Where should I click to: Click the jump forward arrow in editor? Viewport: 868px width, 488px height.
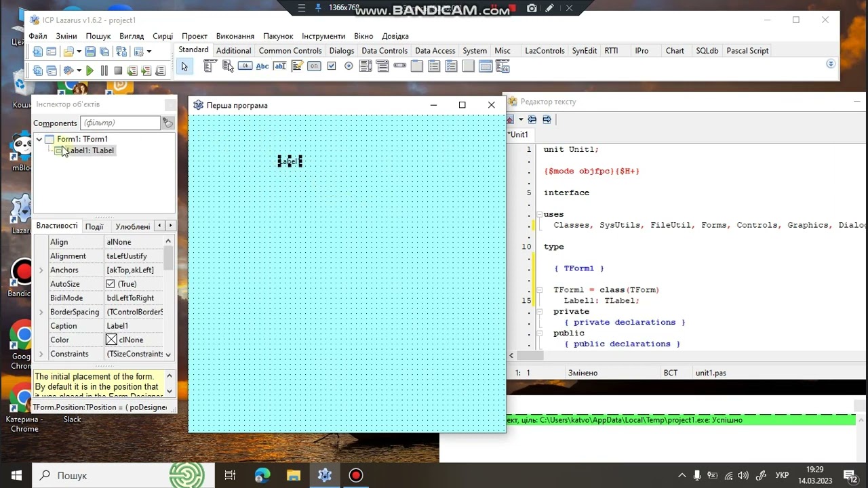point(547,119)
